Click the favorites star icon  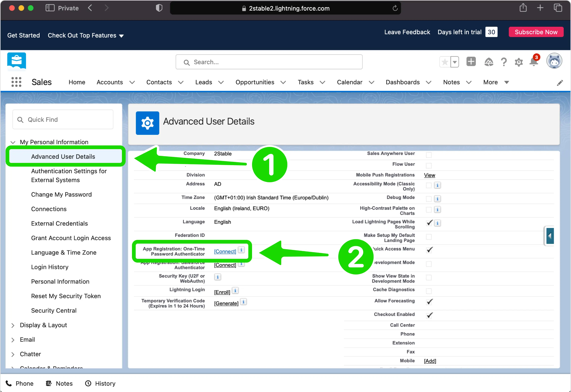click(445, 62)
